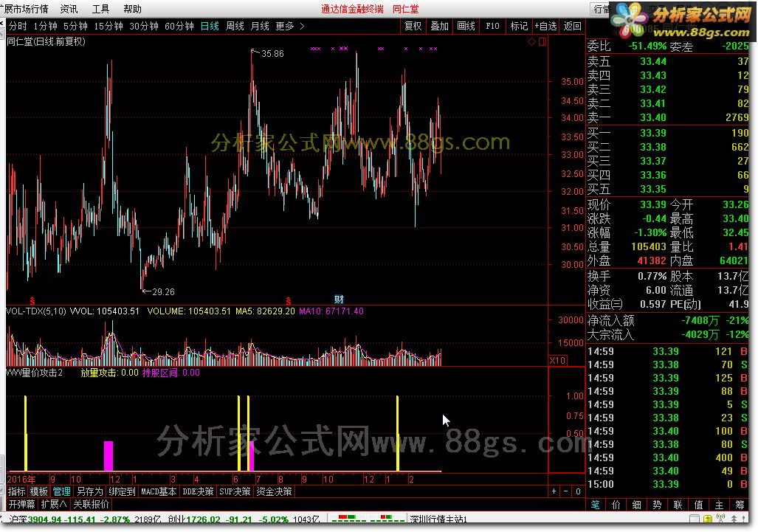Click the signal antenna icon in the status bar
Viewport: 758px width, 532px height.
pyautogui.click(x=721, y=519)
